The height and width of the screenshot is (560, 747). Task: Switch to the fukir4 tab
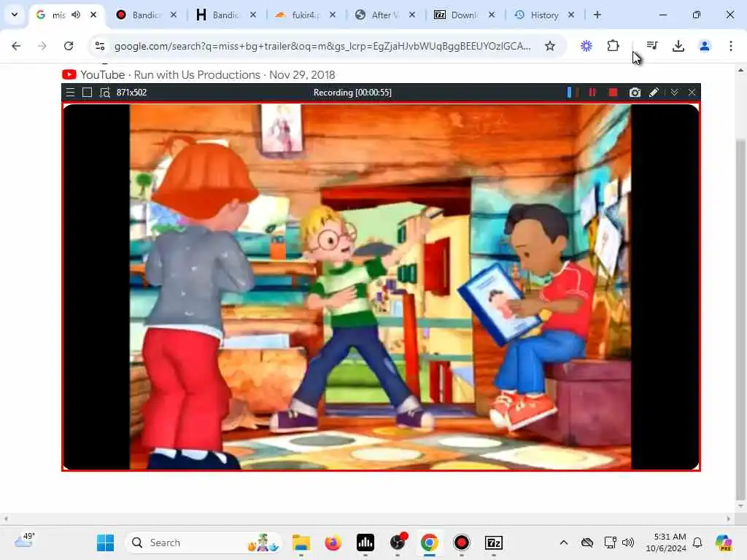click(x=306, y=15)
